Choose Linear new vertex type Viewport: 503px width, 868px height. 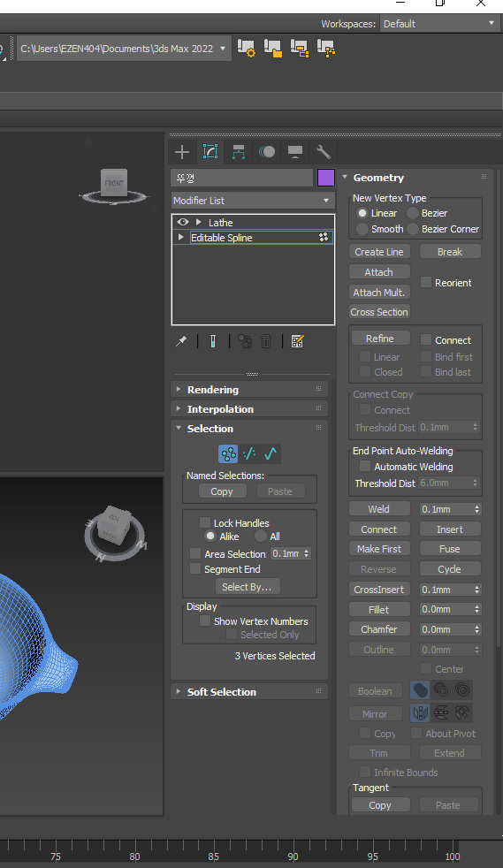[x=362, y=213]
